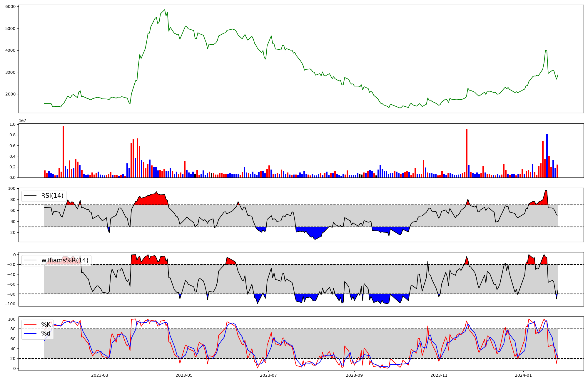
Task: Click the williams%R(14) legend label
Action: 65,260
